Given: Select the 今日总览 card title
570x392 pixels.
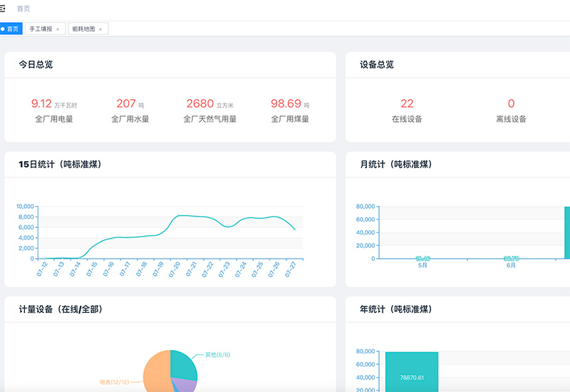Looking at the screenshot, I should tap(36, 64).
